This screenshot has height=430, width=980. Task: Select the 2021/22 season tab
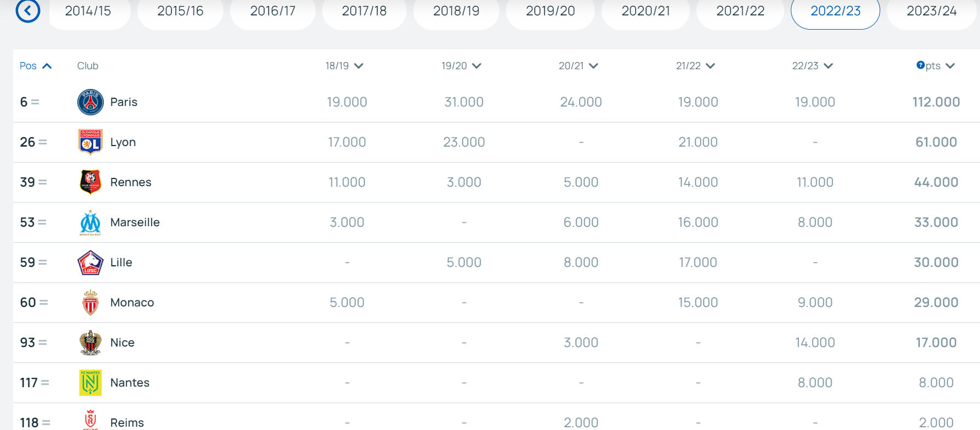point(740,11)
